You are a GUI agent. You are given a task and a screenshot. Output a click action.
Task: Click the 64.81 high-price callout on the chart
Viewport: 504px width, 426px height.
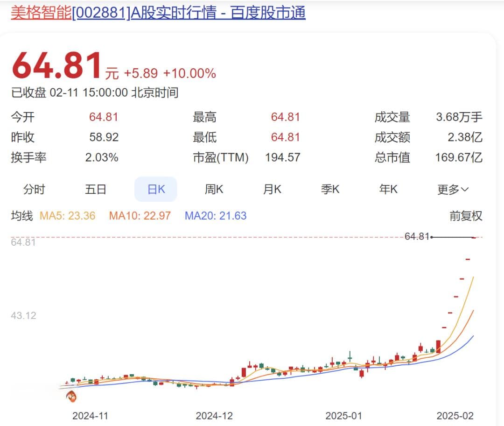(x=417, y=236)
